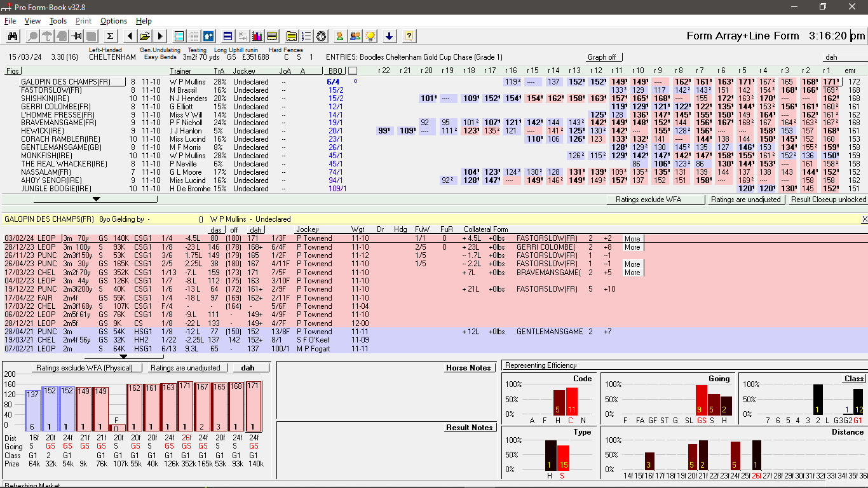The height and width of the screenshot is (488, 868).
Task: Select the Sigma summary icon on the toolbar
Action: tap(110, 36)
